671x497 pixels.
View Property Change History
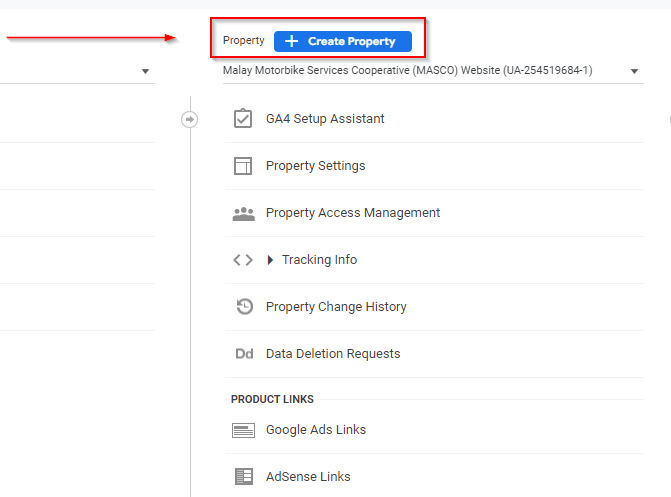(x=336, y=307)
